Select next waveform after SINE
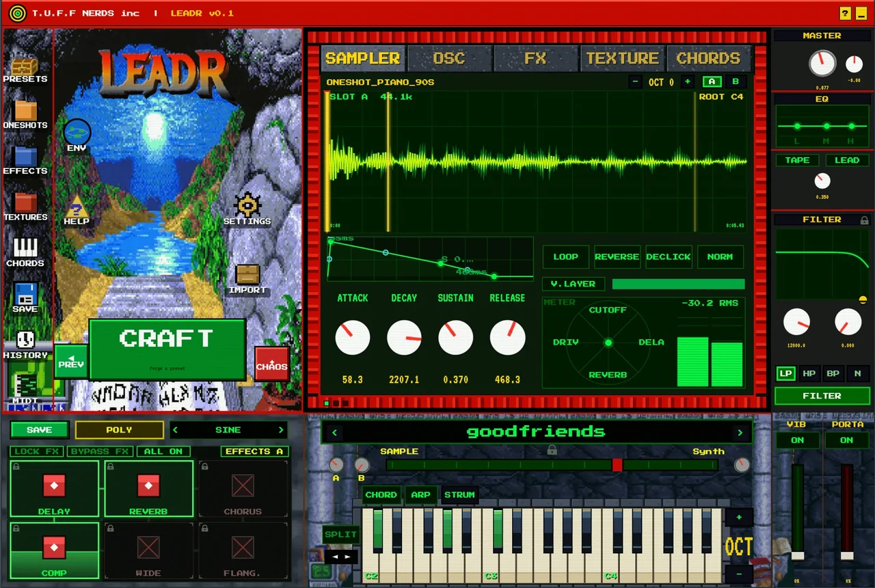 click(x=280, y=430)
